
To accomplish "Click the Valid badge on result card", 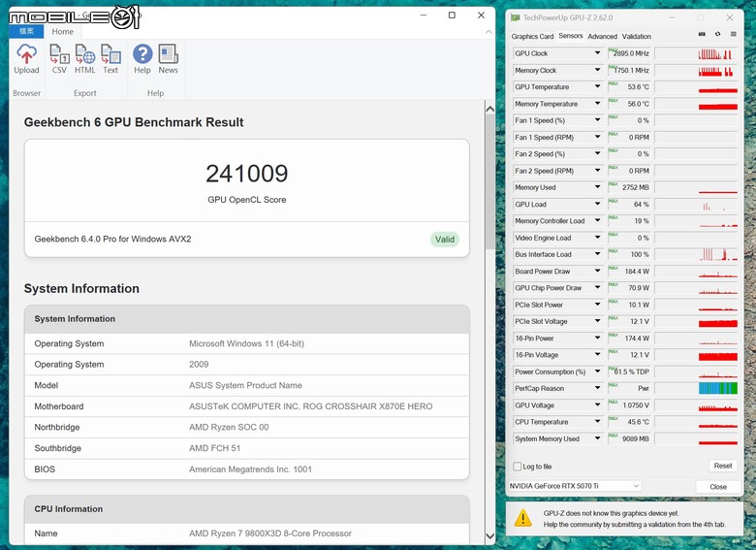I will point(445,240).
